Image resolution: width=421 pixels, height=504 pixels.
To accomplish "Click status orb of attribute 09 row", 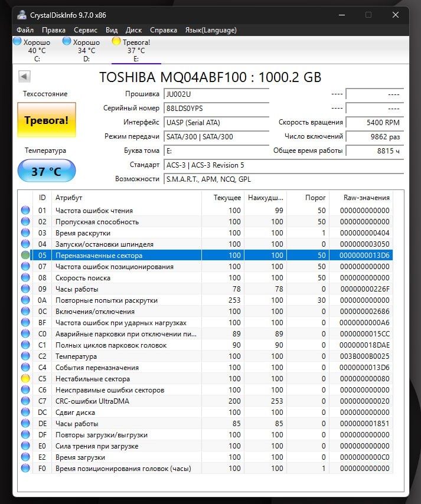I will 25,289.
